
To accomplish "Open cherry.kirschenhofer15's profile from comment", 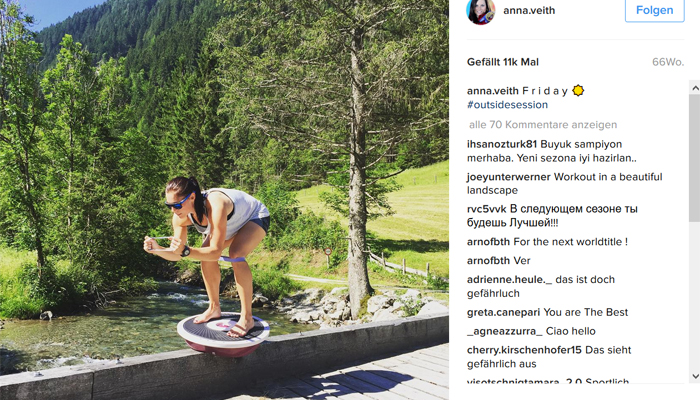I will pyautogui.click(x=524, y=350).
